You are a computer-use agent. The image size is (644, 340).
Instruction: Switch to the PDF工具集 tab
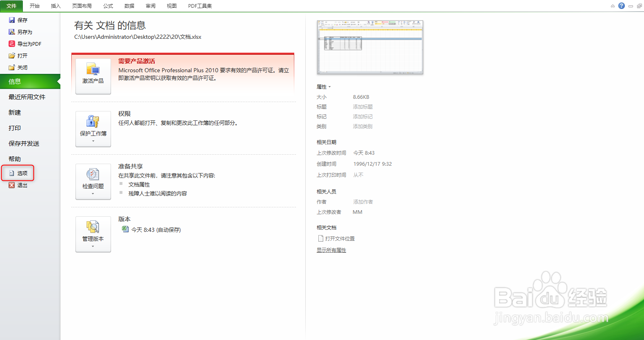(x=200, y=6)
